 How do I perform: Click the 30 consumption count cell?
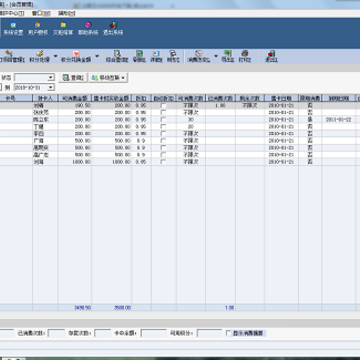click(191, 120)
